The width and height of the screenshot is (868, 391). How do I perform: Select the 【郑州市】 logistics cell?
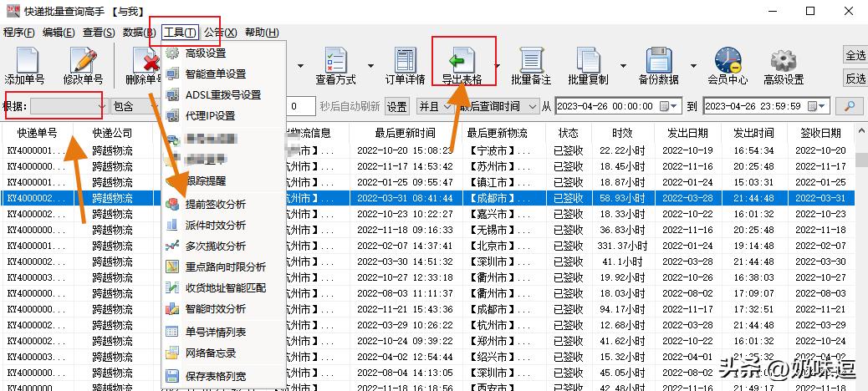click(502, 341)
